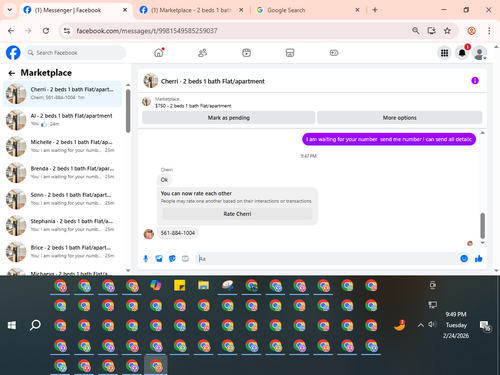Open the $750 listing link in chat header
The height and width of the screenshot is (375, 500).
coord(193,106)
